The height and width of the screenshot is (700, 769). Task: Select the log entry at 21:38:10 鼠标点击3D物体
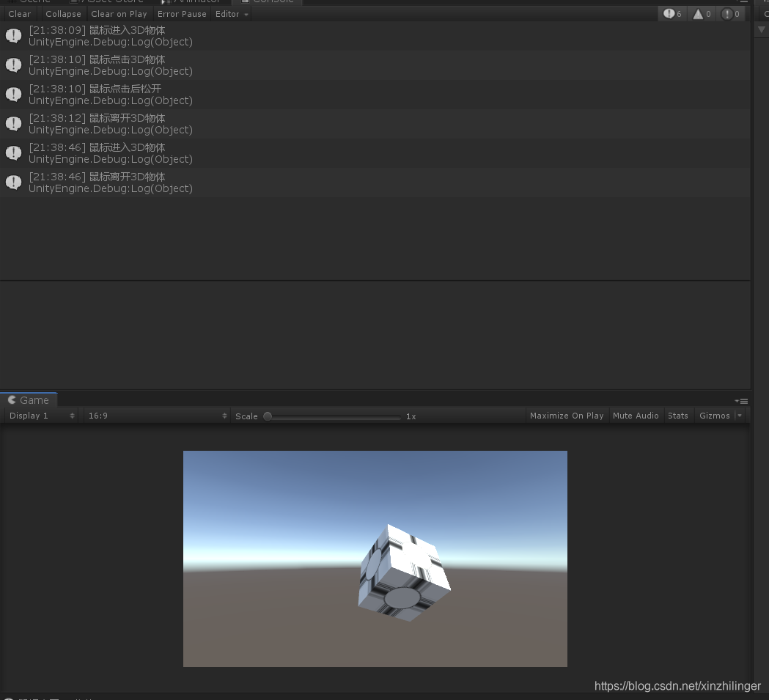click(x=375, y=65)
